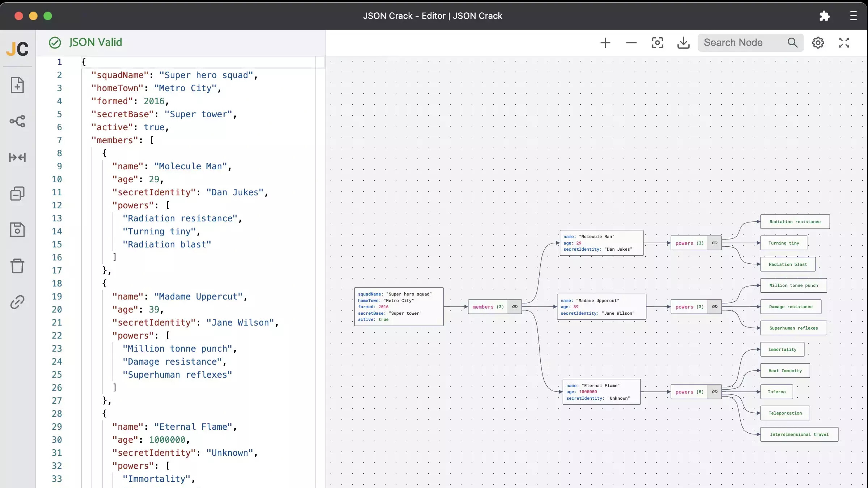Download the graph as an image
The width and height of the screenshot is (868, 488).
pos(683,42)
